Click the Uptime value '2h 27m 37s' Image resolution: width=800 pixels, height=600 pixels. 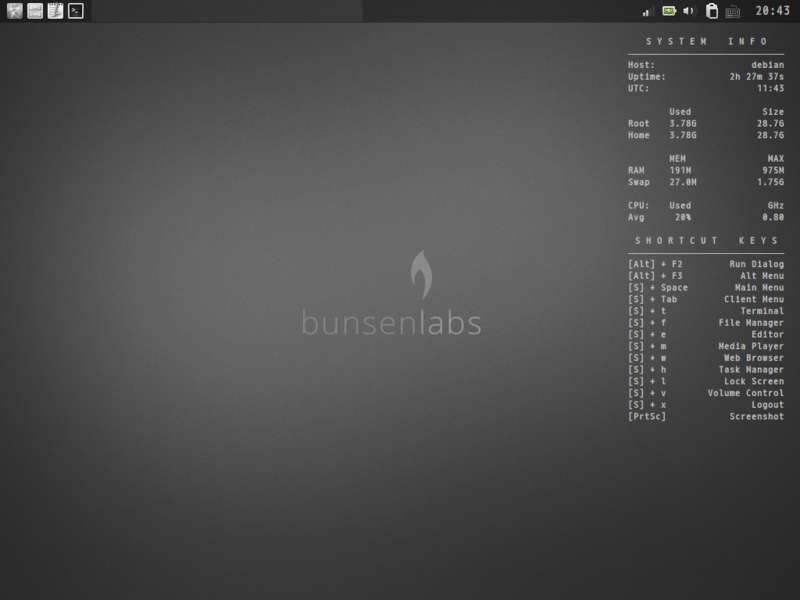coord(757,77)
